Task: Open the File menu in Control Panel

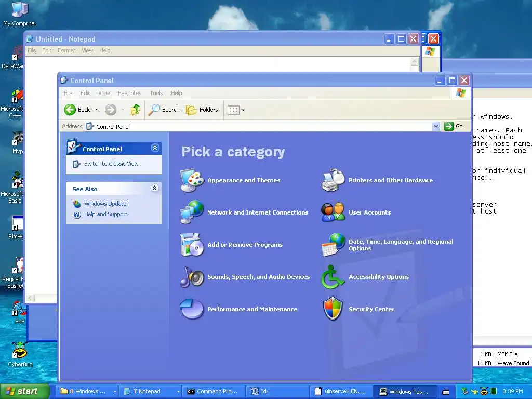Action: [68, 93]
